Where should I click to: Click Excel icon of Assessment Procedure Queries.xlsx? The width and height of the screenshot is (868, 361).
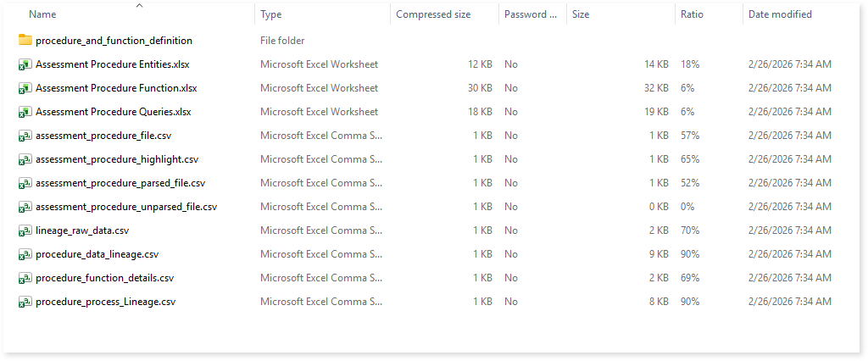tap(25, 112)
